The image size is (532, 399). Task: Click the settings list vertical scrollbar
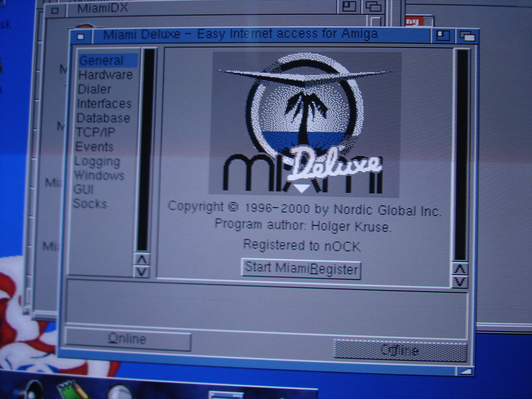[147, 150]
